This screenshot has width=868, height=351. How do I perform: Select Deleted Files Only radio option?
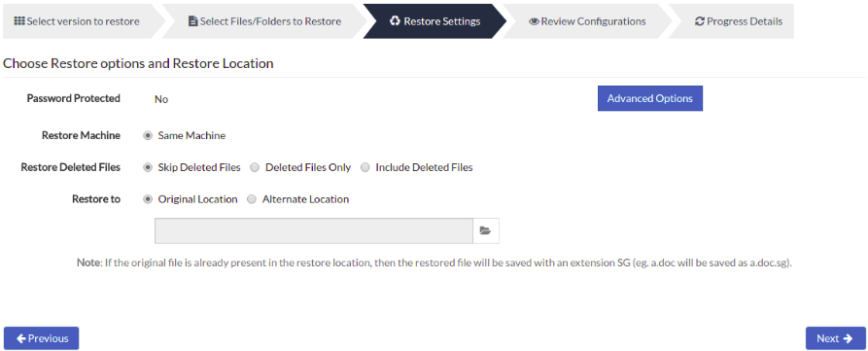pyautogui.click(x=255, y=168)
